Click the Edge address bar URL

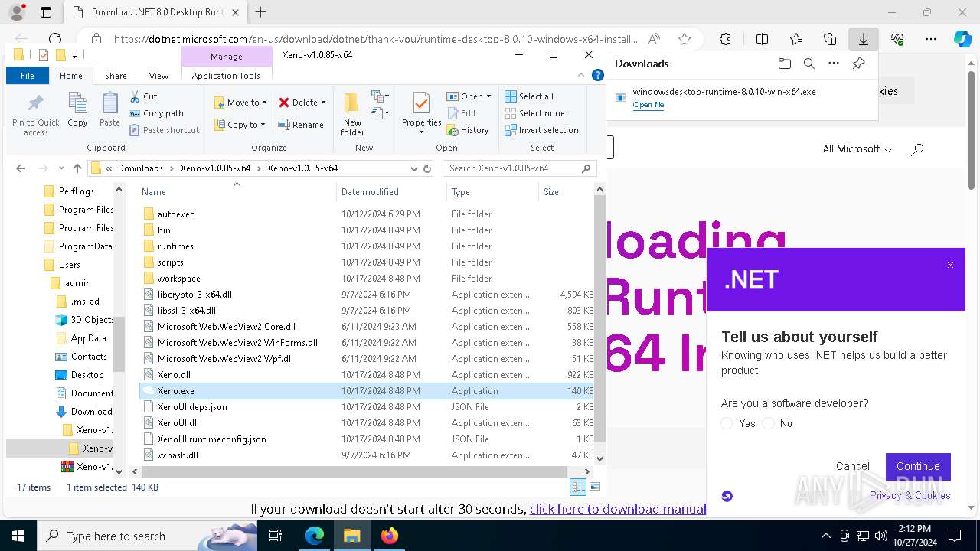tap(376, 39)
